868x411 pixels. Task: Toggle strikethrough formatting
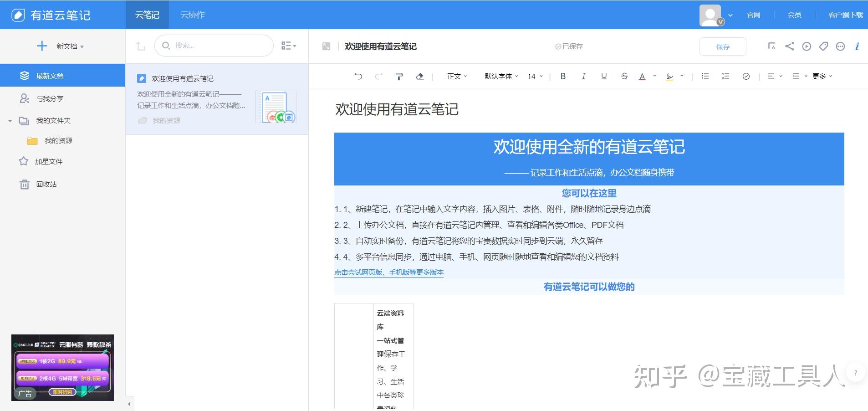624,76
